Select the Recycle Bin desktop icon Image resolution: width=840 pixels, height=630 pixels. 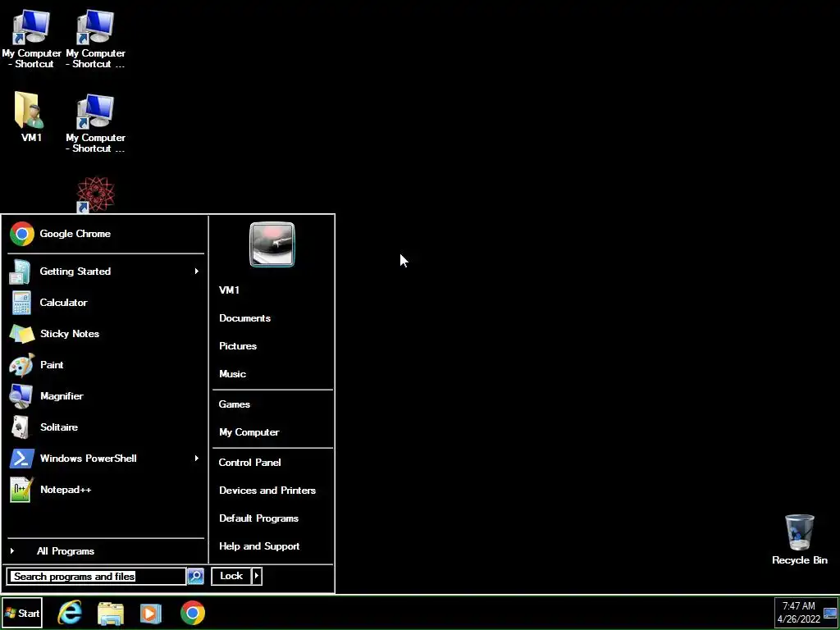tap(799, 540)
